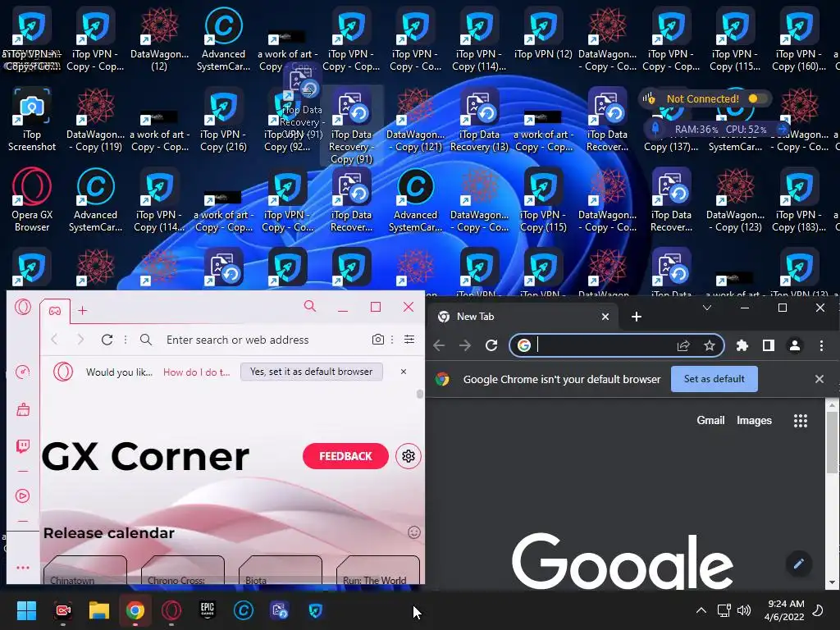
Task: Bookmark this tab with the star icon
Action: click(x=710, y=345)
